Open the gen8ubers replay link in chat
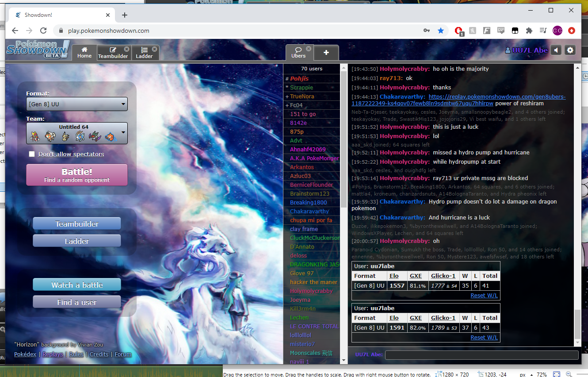Viewport: 588px width, 377px height. 458,100
